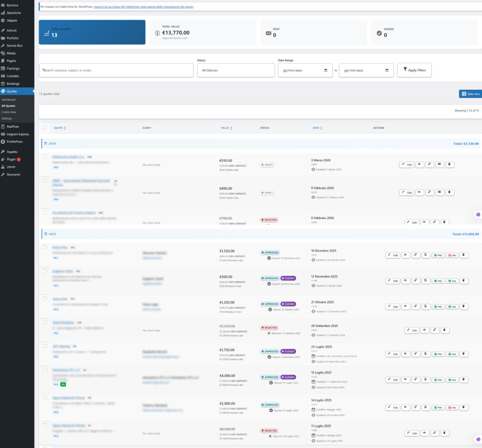Click envelope icon on the €890.00 quote row

[440, 193]
